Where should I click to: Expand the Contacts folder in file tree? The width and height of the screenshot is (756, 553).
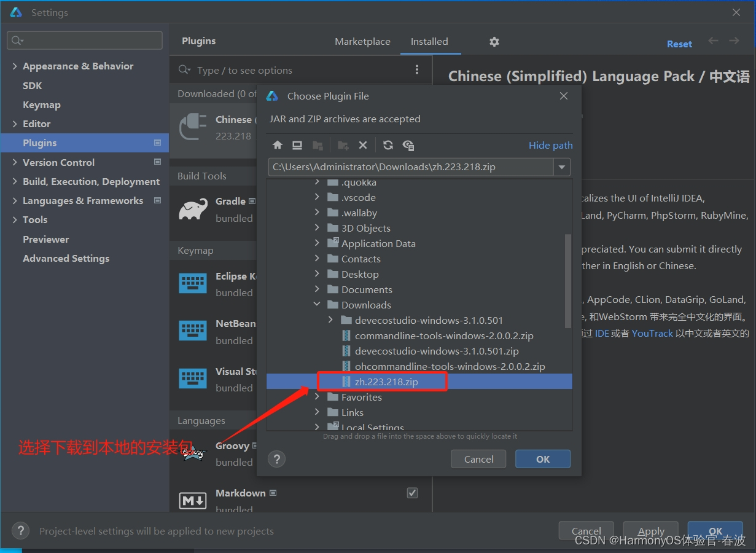point(317,258)
